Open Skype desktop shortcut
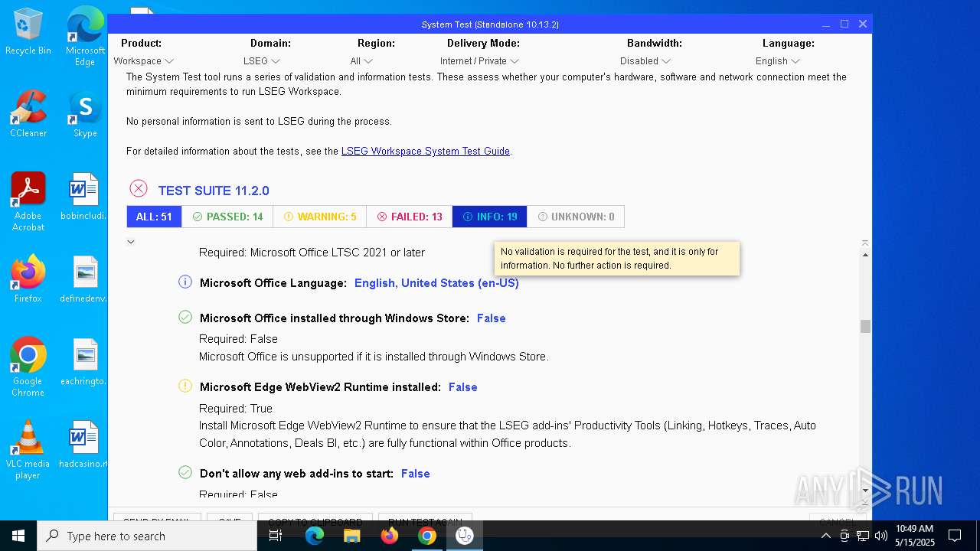The height and width of the screenshot is (551, 980). (85, 114)
